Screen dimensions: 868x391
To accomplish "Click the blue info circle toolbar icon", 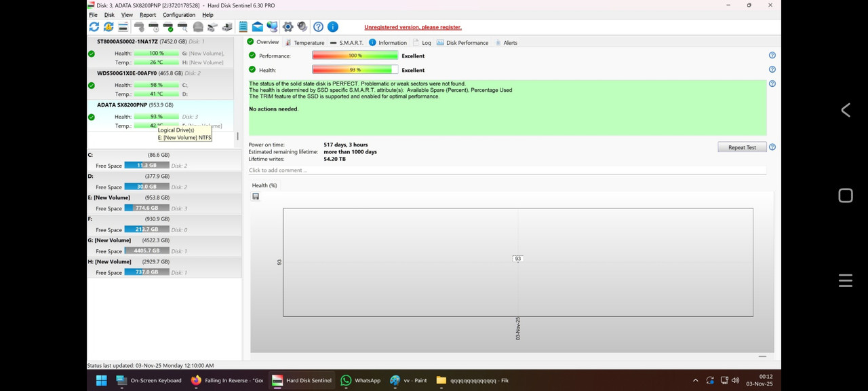I will click(x=333, y=27).
